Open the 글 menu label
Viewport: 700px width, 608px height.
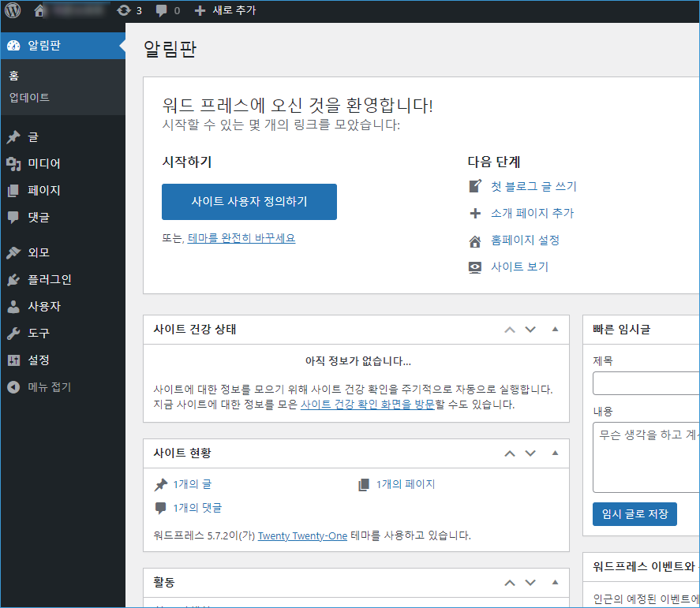[x=33, y=137]
